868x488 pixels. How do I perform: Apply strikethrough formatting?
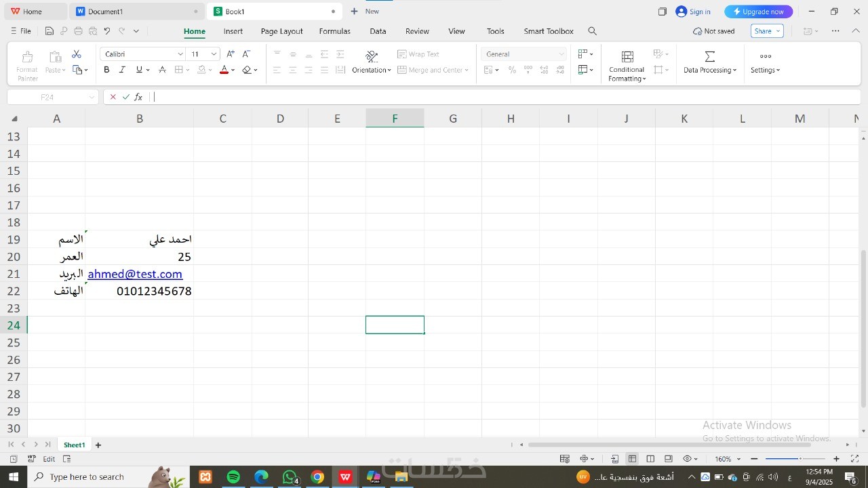tap(162, 70)
